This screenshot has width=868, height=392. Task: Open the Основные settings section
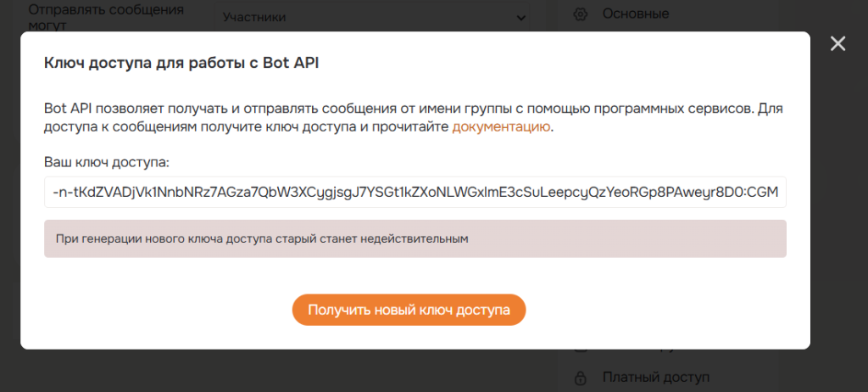(635, 14)
